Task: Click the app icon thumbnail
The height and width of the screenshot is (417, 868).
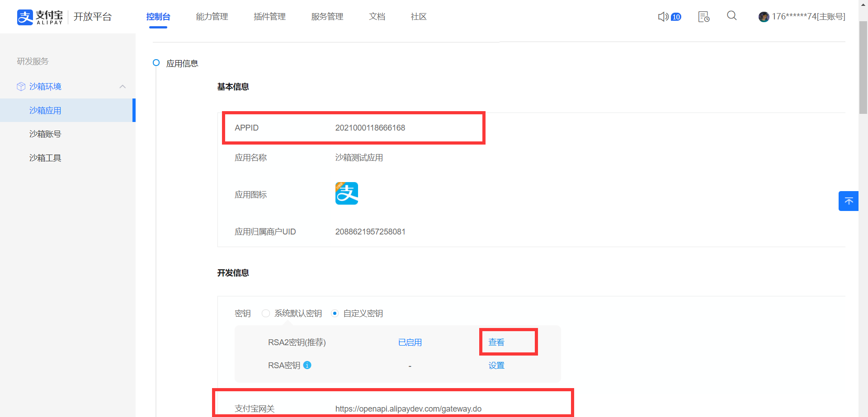Action: (347, 193)
